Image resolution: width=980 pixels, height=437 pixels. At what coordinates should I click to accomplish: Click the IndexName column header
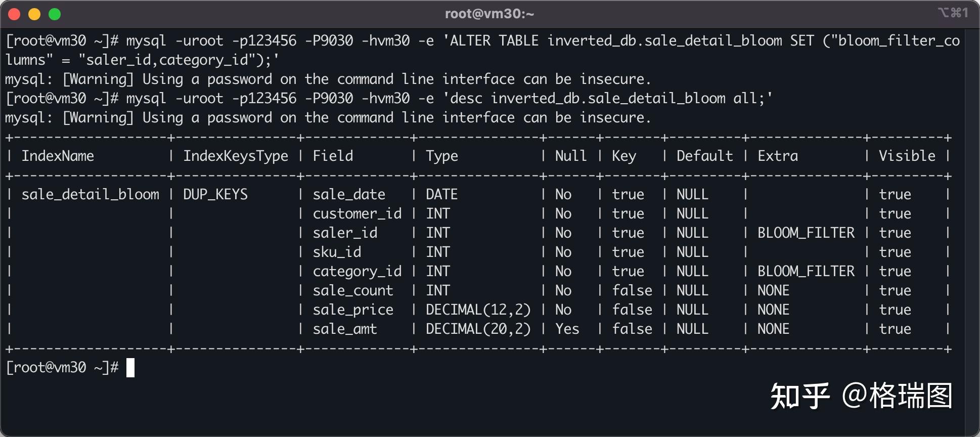(58, 156)
